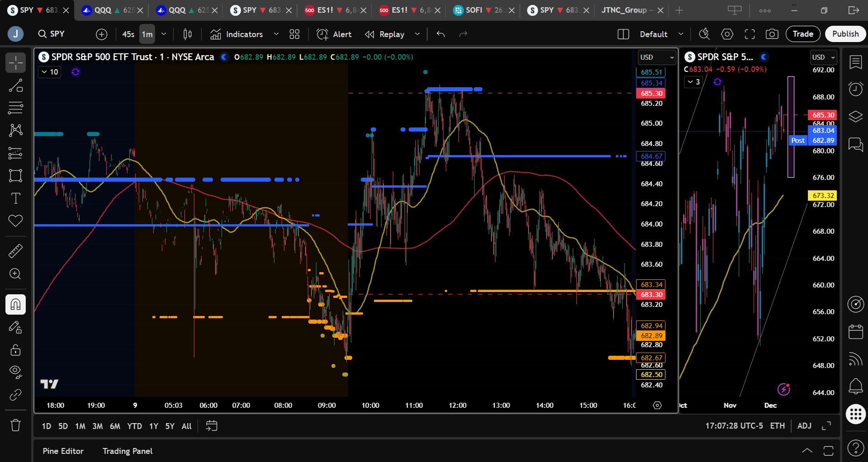Hide all drawings with the eye icon

tap(15, 372)
